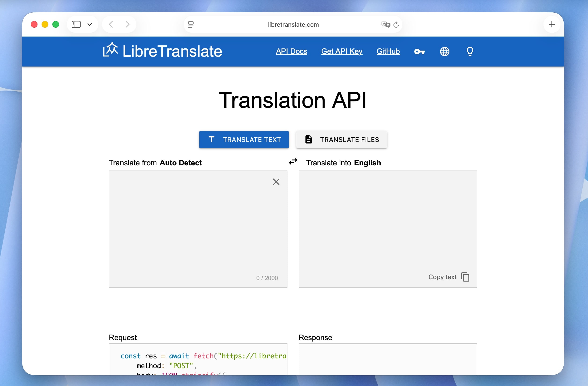Copy the translation using the copy icon

tap(465, 277)
